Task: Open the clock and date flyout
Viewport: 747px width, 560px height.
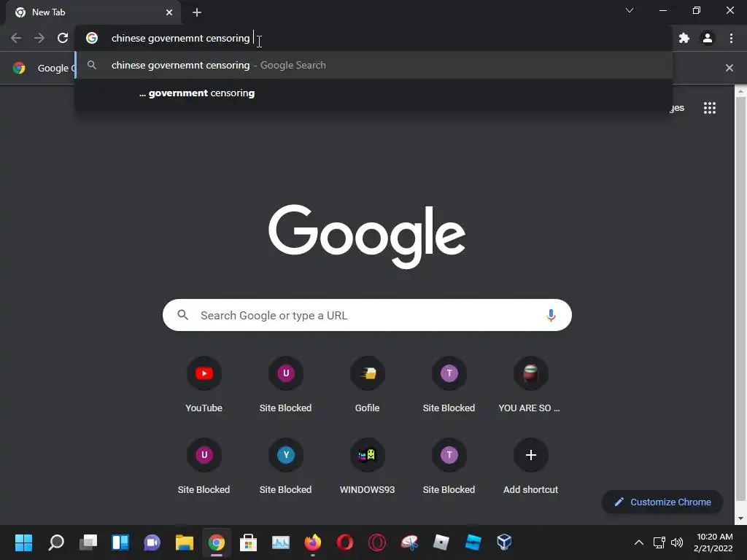Action: (x=713, y=542)
